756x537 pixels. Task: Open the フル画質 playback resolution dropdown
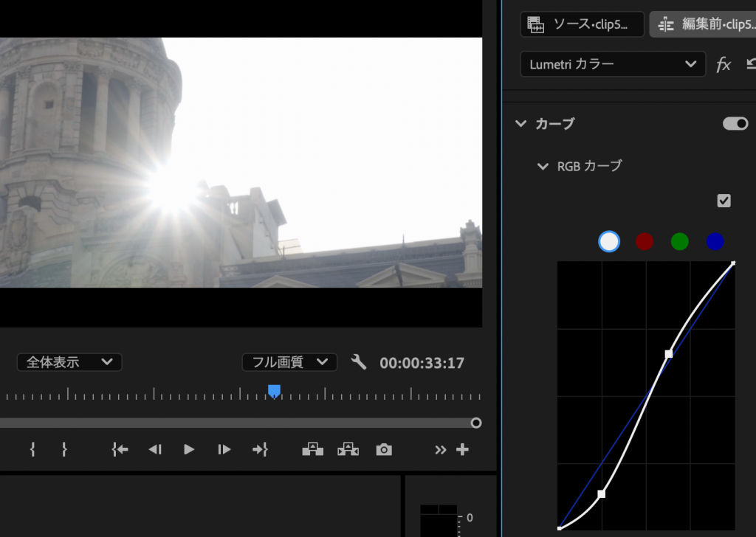(289, 362)
